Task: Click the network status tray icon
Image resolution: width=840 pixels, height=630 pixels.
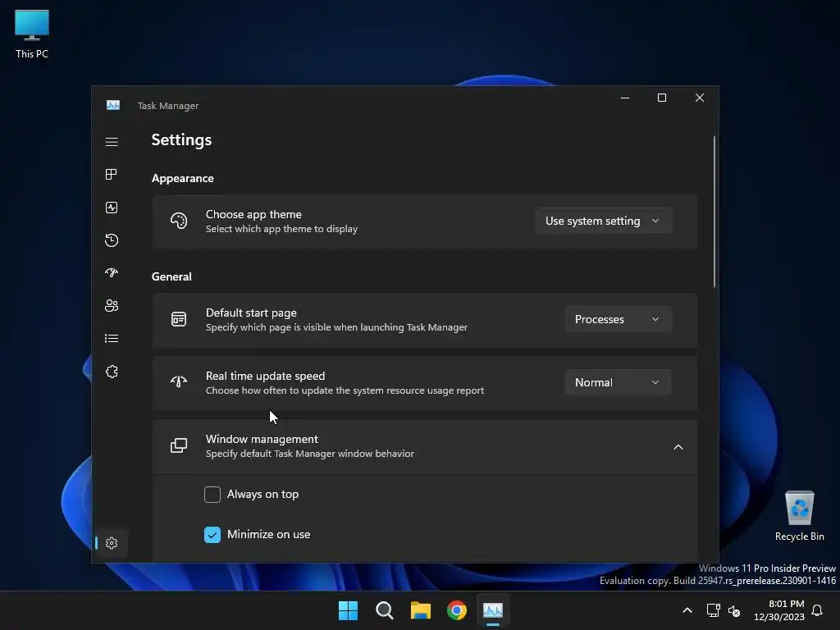Action: coord(713,610)
